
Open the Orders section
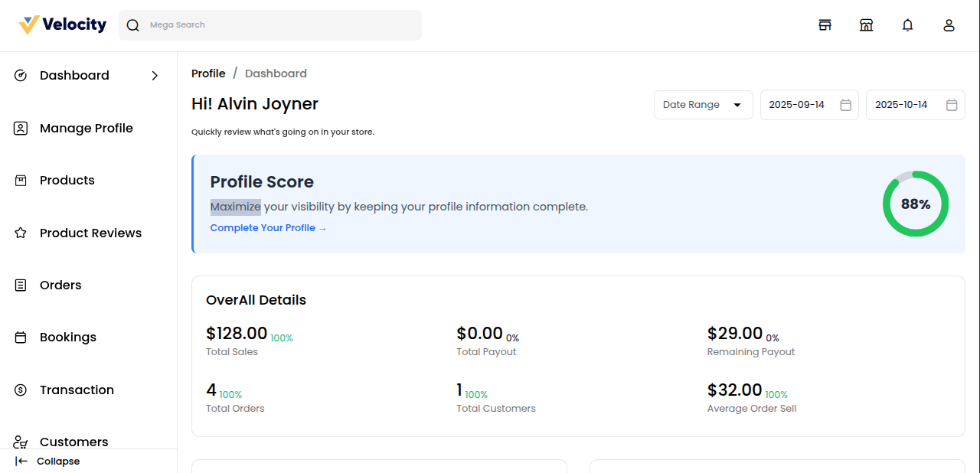tap(60, 285)
